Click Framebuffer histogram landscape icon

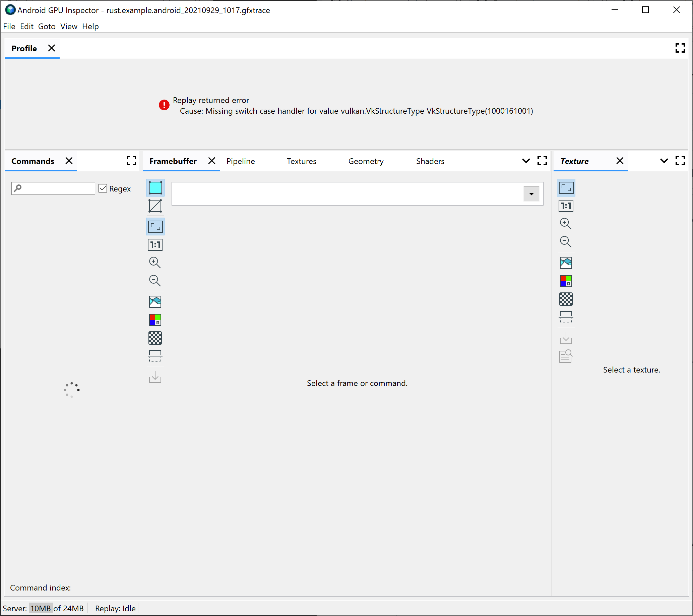pyautogui.click(x=155, y=301)
